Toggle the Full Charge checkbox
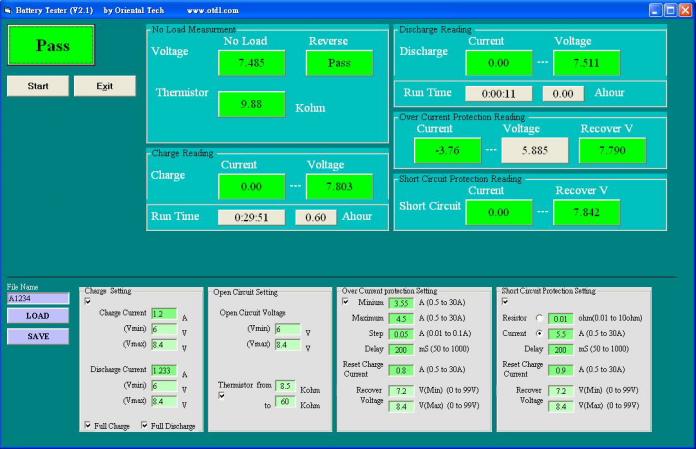Screen dimensions: 696x449 pos(87,425)
